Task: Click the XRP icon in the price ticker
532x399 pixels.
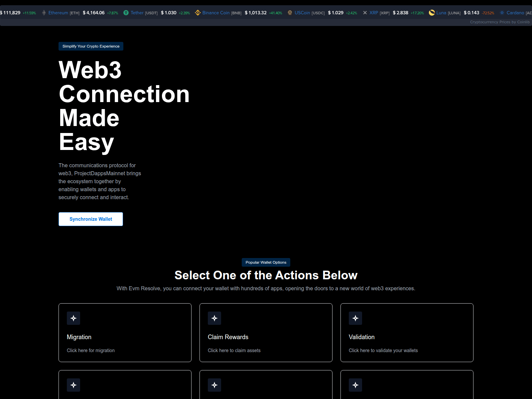Action: point(365,13)
